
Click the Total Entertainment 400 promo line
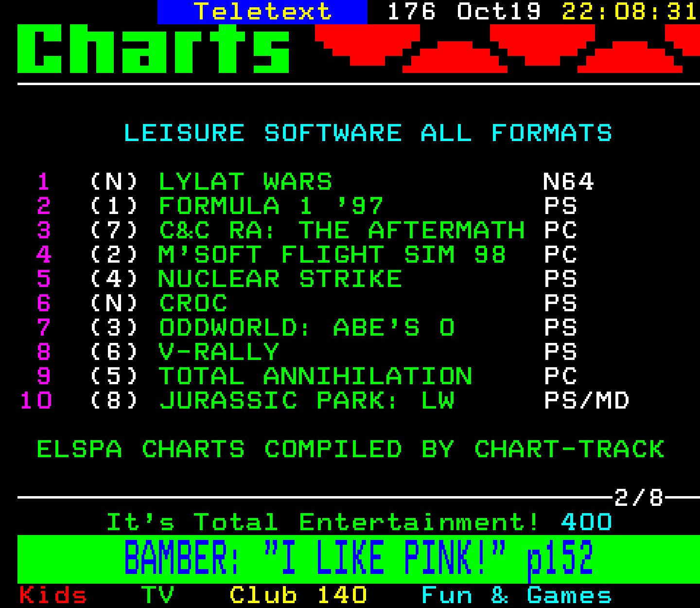(359, 522)
